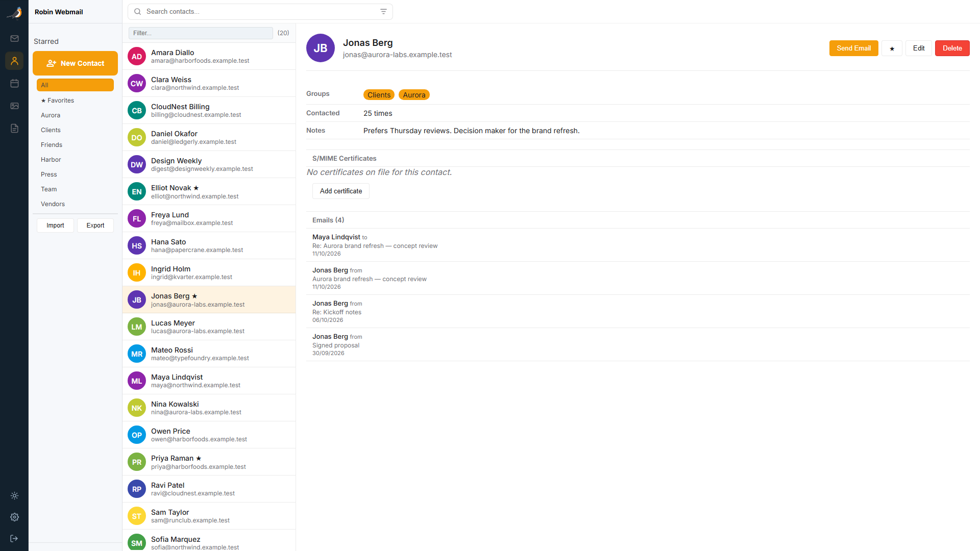Select Mateo Rossi's MR avatar
The width and height of the screenshot is (980, 551).
(x=137, y=354)
